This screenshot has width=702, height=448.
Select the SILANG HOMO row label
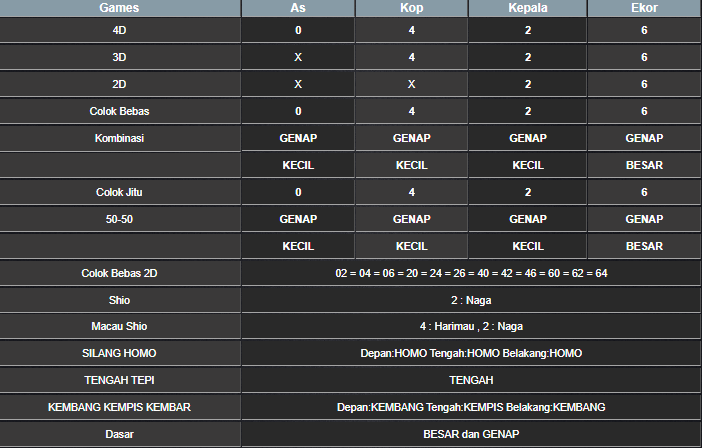click(x=119, y=353)
